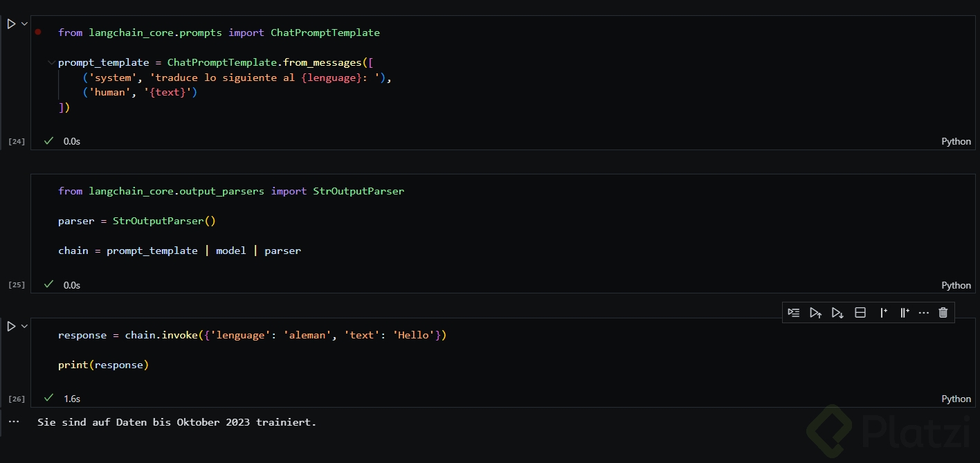Open run options dropdown for first cell

25,24
